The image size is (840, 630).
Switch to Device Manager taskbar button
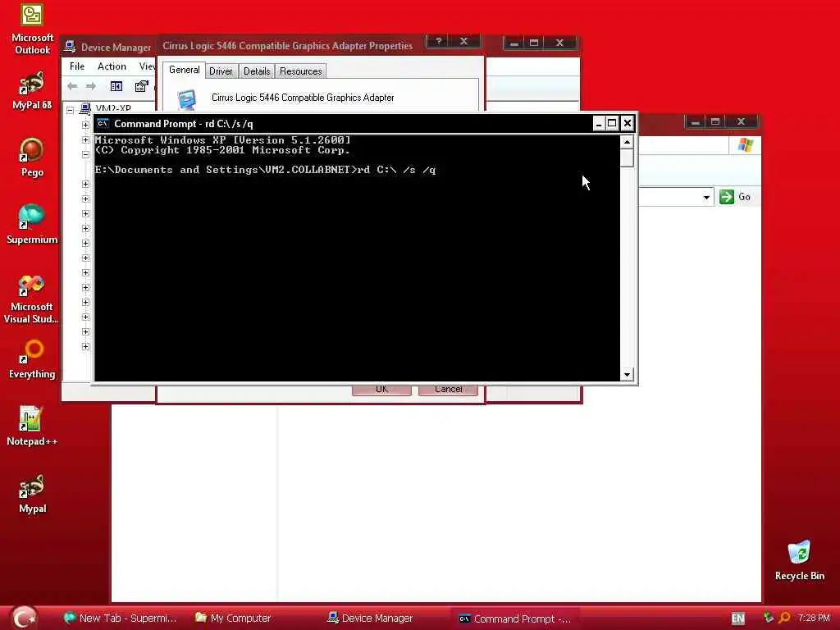(x=370, y=619)
